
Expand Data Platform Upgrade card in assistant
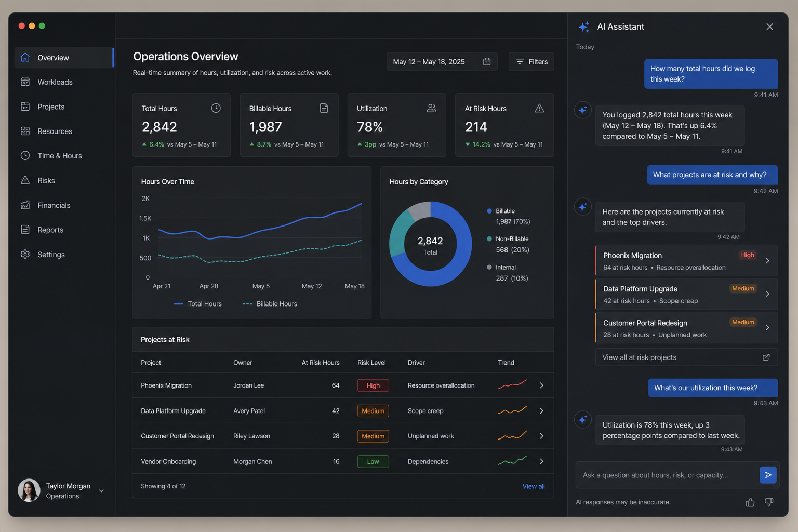pos(686,295)
